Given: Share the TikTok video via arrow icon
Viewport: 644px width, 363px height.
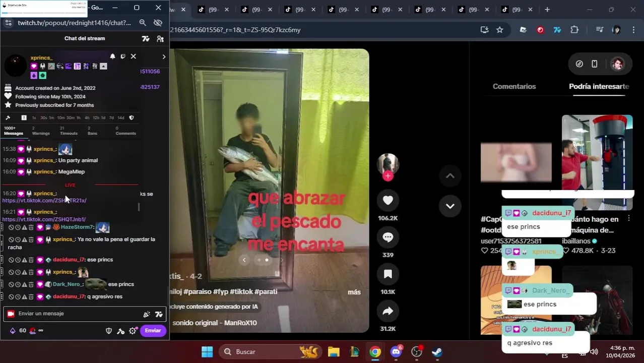Looking at the screenshot, I should click(388, 311).
